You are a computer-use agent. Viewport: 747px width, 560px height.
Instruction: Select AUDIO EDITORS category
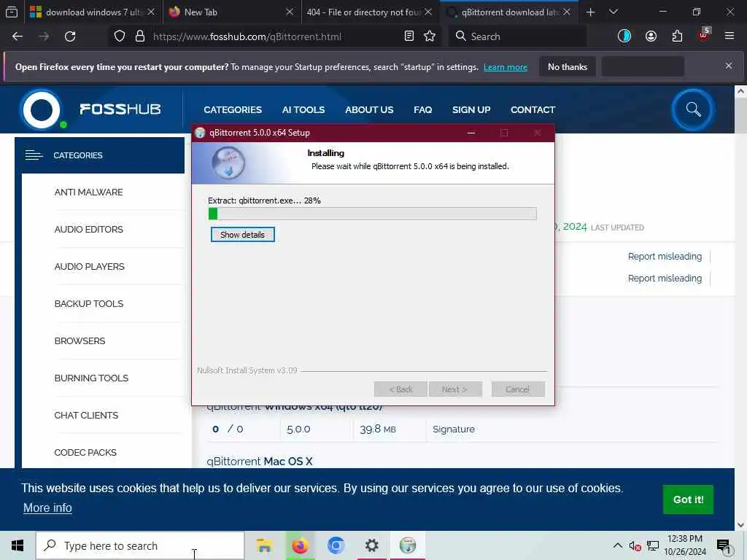[88, 229]
